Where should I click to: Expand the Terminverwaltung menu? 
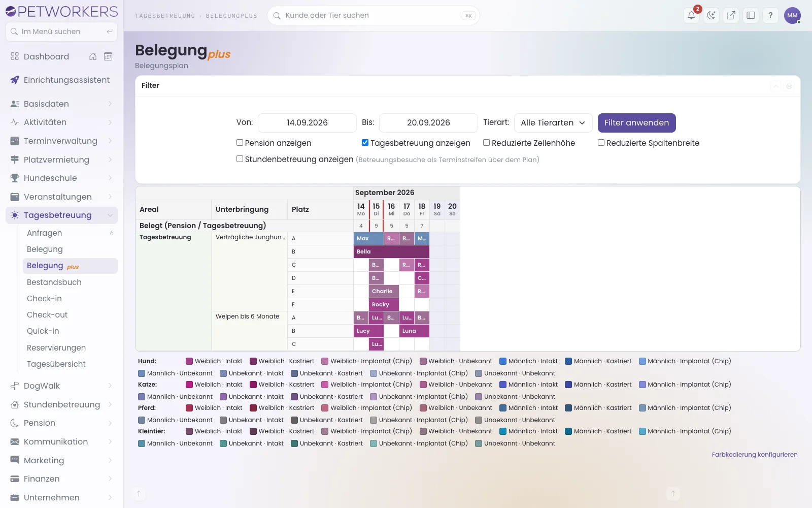(61, 141)
